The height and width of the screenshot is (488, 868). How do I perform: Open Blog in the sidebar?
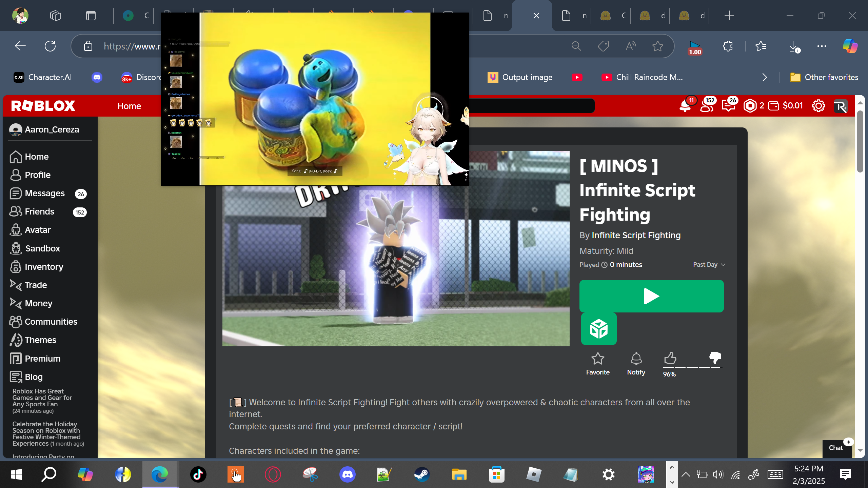[x=26, y=377]
